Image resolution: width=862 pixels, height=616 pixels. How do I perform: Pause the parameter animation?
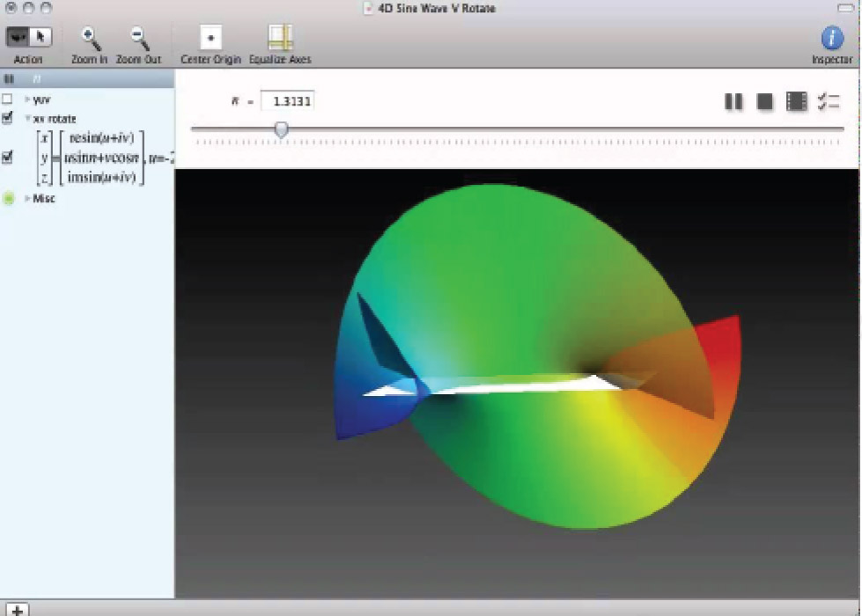click(733, 101)
